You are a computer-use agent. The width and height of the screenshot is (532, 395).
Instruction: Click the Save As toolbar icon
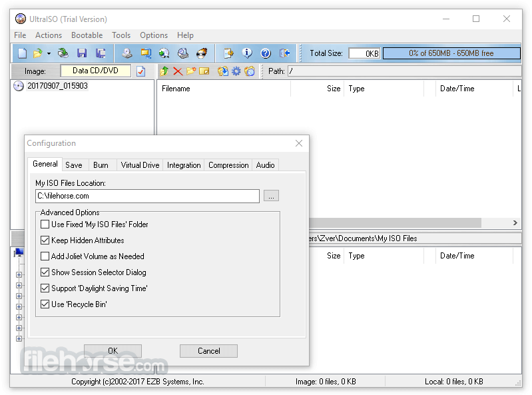coord(101,53)
